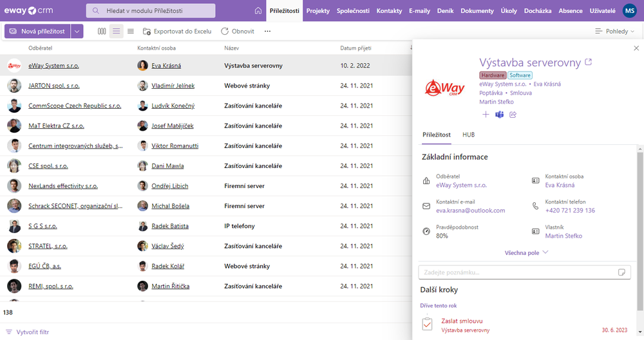Open the Zaslat smlouvu task
644x340 pixels.
coord(462,321)
